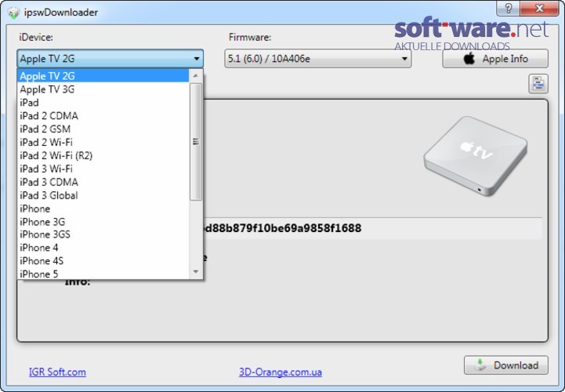Image resolution: width=565 pixels, height=392 pixels.
Task: Select iPhone 3G
Action: [103, 222]
